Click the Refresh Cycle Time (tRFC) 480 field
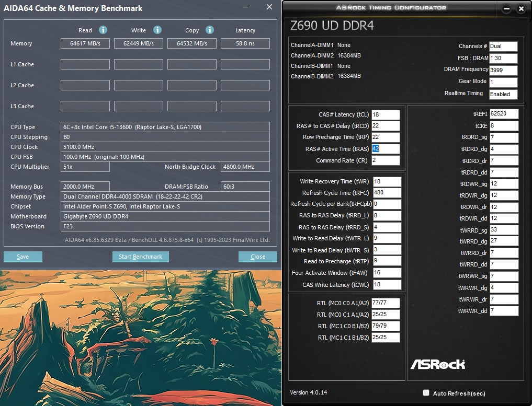 click(x=387, y=192)
